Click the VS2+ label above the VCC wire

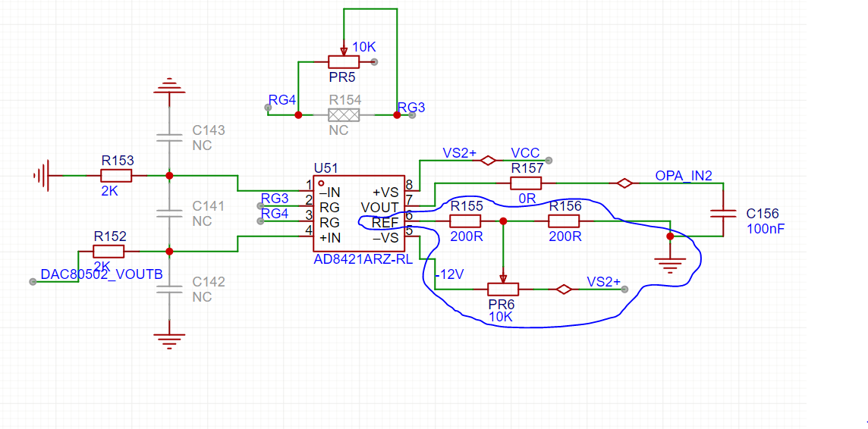pos(460,153)
